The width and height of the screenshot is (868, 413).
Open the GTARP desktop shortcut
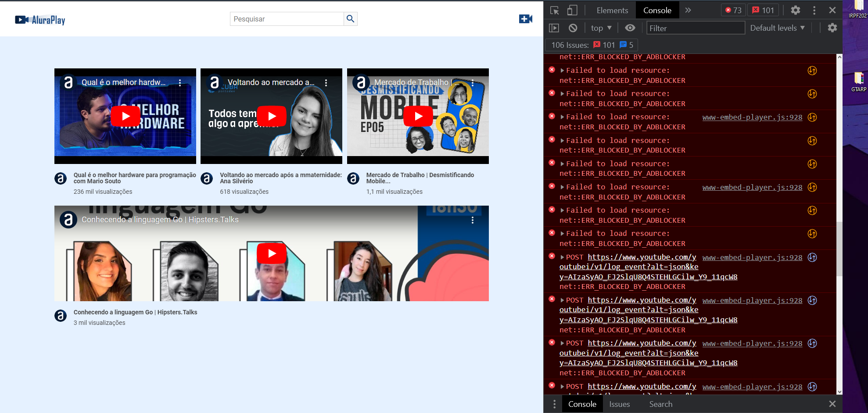tap(859, 82)
